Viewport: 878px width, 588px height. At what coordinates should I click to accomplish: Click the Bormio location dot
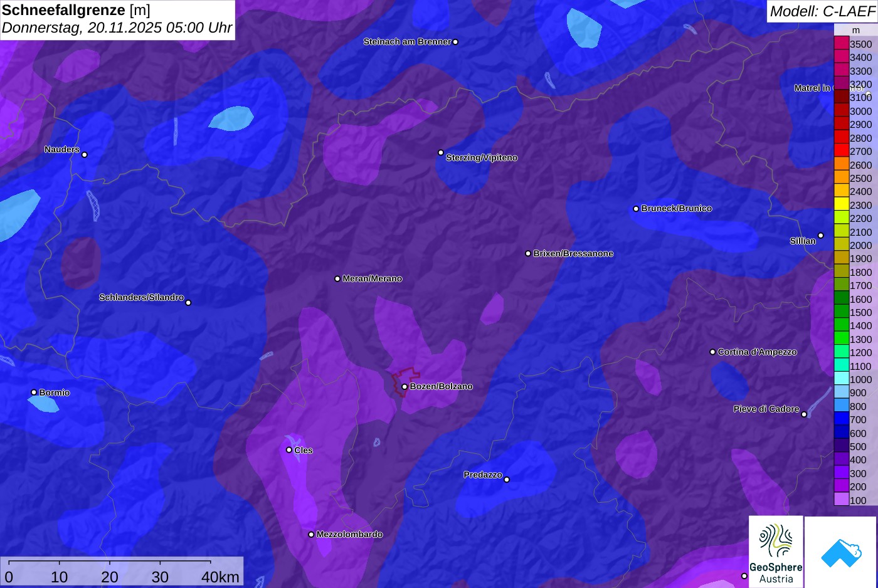click(34, 392)
